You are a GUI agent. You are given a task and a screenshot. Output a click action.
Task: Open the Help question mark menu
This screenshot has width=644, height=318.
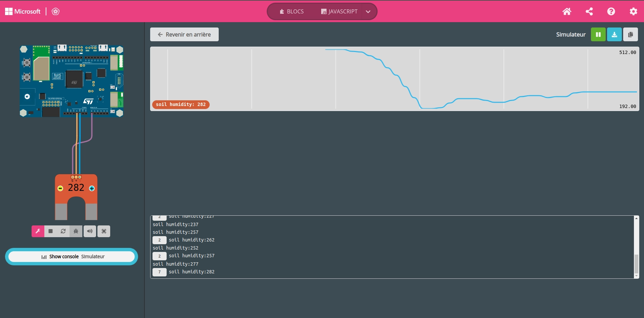click(x=611, y=11)
